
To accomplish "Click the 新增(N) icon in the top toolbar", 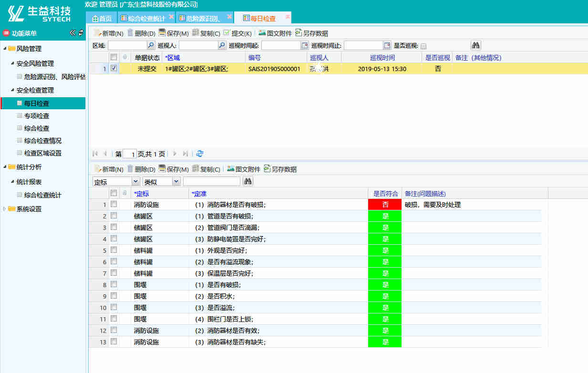I will (98, 33).
